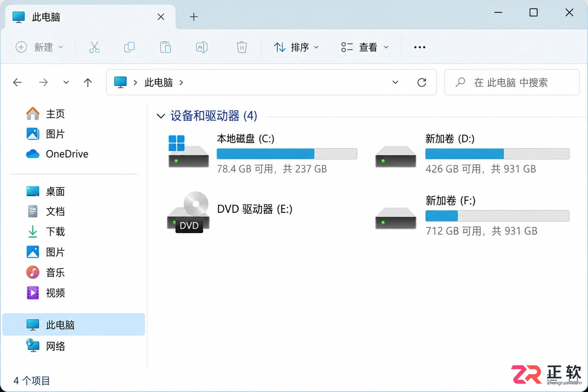Screen dimensions: 588x392
Task: Refresh the current folder view
Action: 422,82
